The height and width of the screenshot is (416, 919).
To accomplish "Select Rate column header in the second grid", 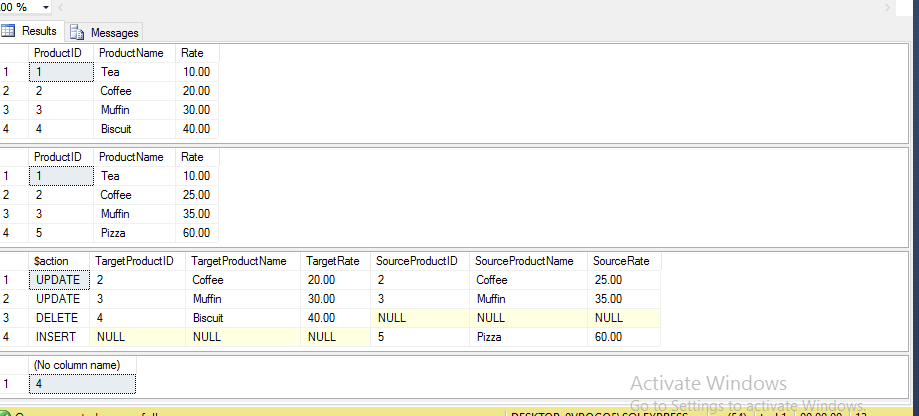I will tap(193, 157).
